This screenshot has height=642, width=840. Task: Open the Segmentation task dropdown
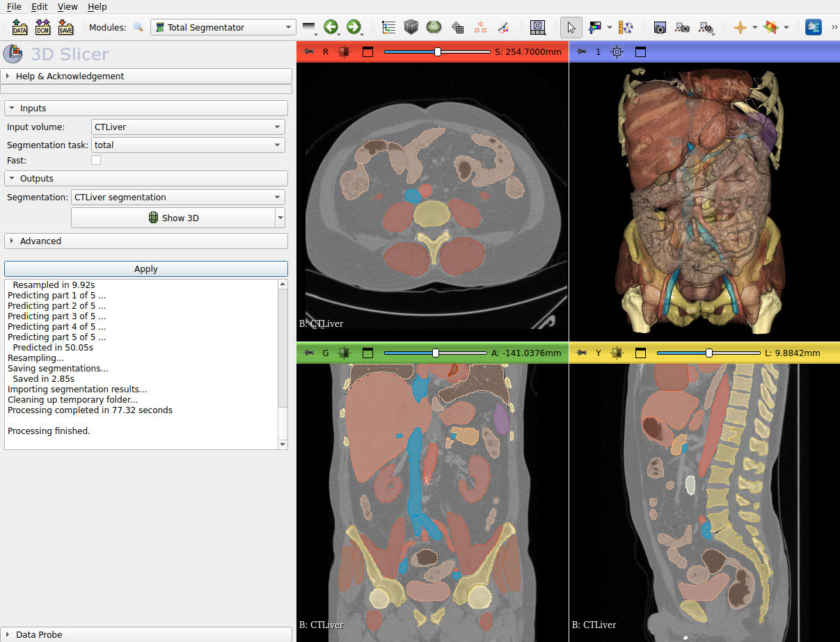coord(187,145)
